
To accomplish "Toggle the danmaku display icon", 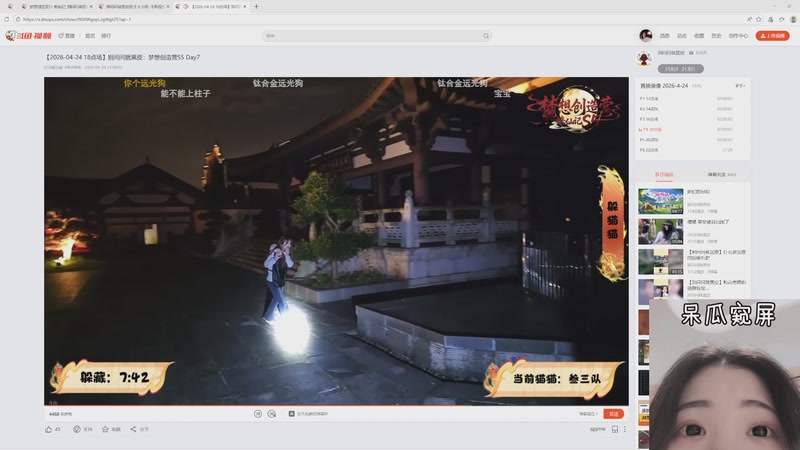I will 258,414.
